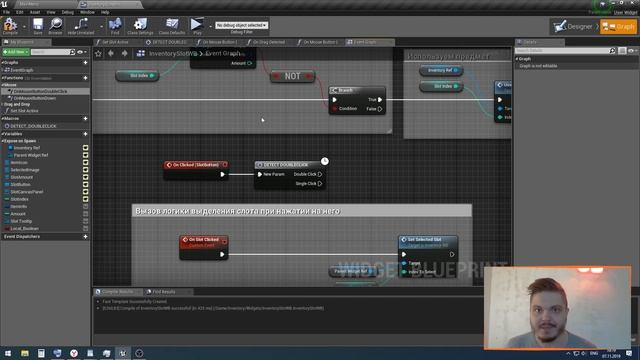
Task: Add an event dispatcher with plus icon
Action: [x=85, y=236]
